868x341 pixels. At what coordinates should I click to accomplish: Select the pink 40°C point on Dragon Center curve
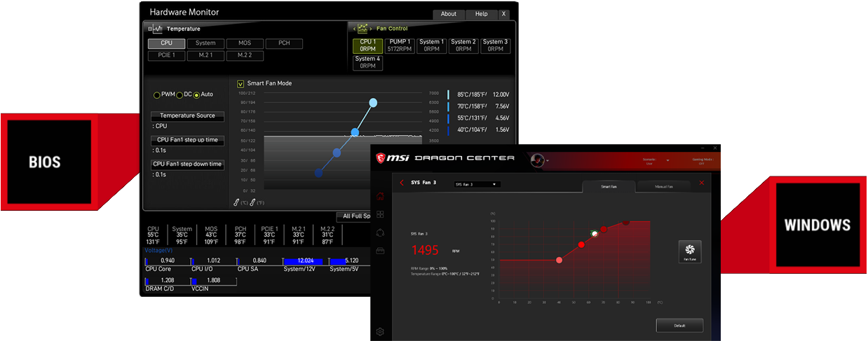(559, 260)
